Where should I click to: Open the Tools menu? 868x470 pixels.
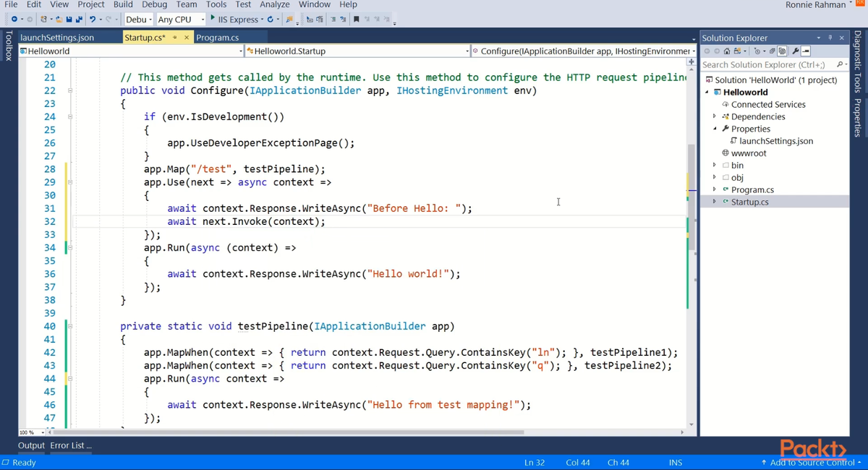216,4
